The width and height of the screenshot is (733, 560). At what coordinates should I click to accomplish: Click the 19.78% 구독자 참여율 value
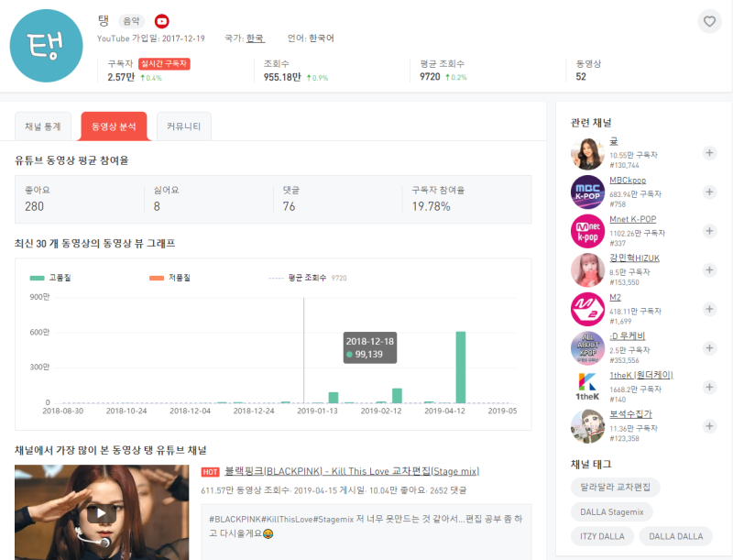click(431, 206)
